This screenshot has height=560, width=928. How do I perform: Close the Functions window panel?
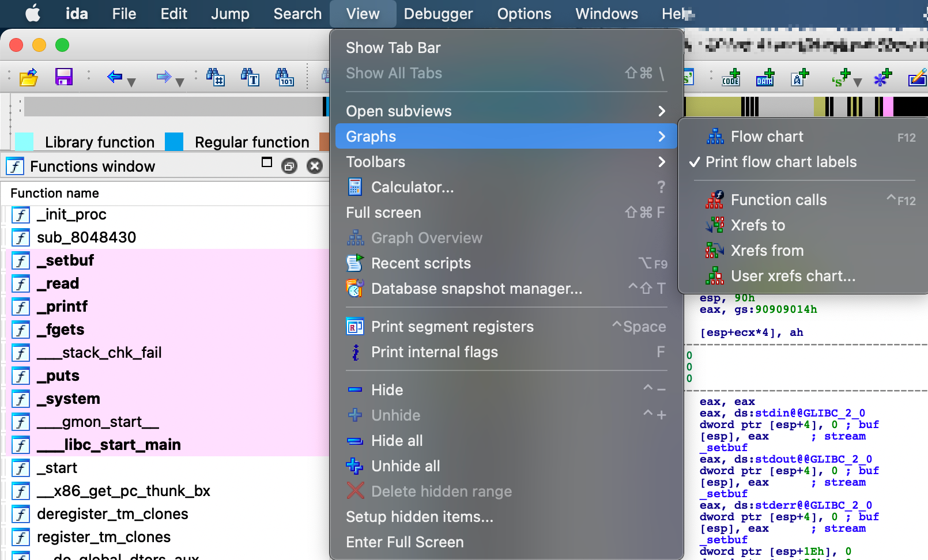(x=315, y=167)
